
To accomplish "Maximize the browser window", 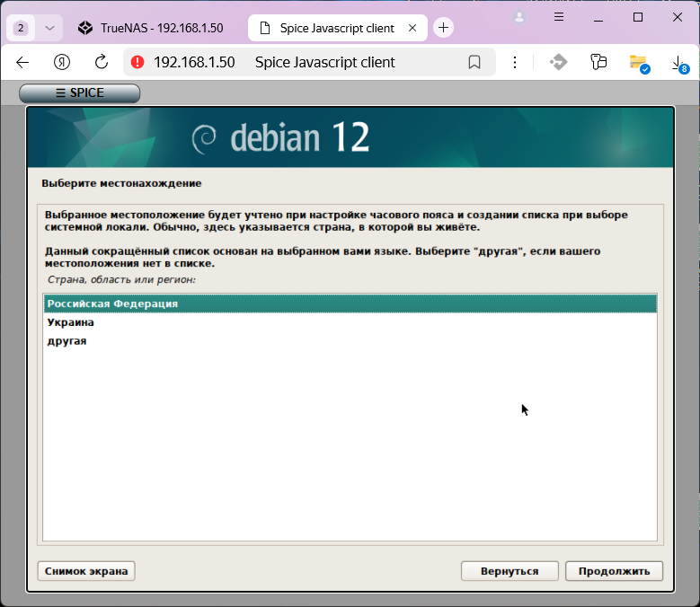I will click(638, 17).
